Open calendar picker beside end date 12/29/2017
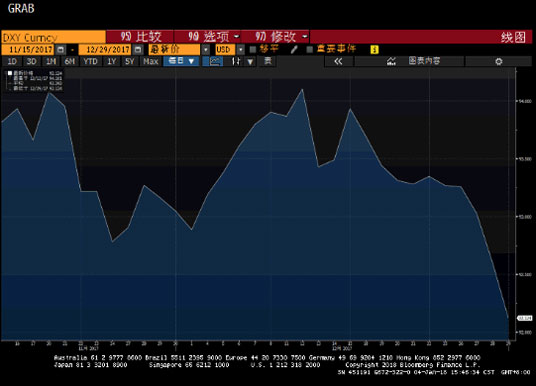 click(137, 50)
